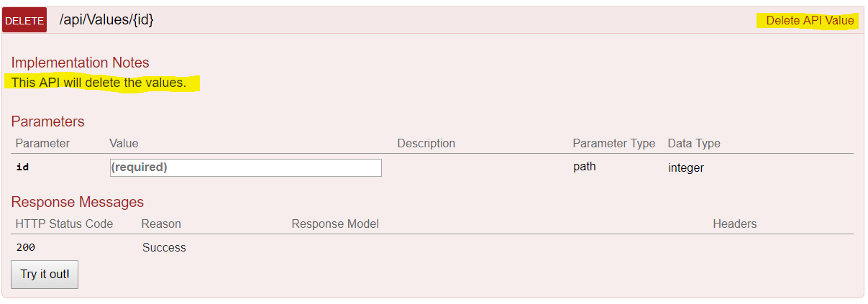Click the id parameter name
868x304 pixels.
[x=22, y=167]
